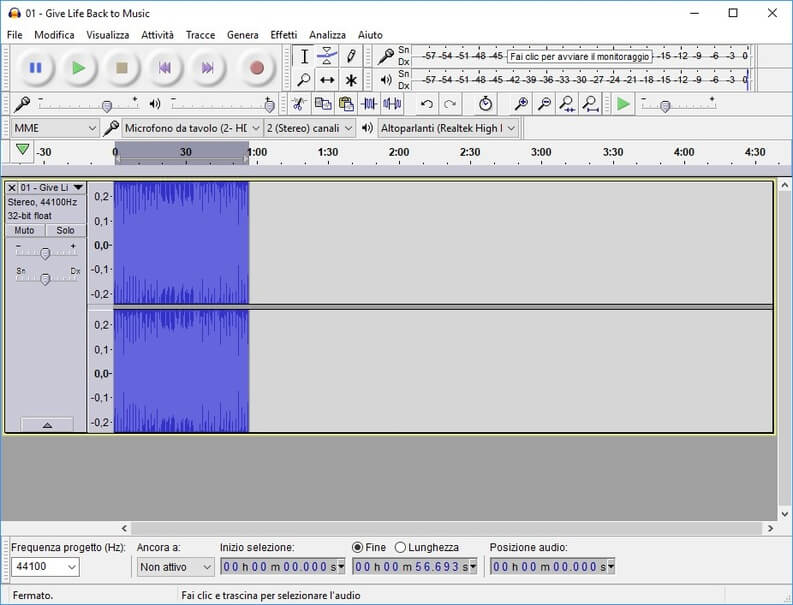The image size is (793, 605).
Task: Skip to end of project
Action: point(207,68)
